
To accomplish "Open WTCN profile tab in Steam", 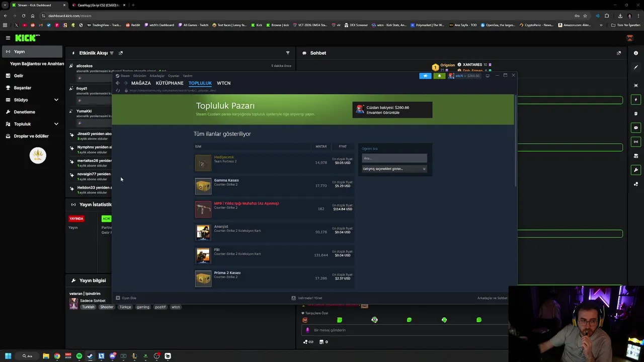I will coord(223,83).
